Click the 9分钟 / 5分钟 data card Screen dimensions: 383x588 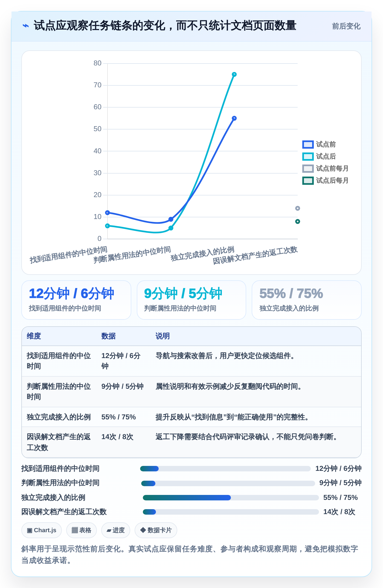click(x=191, y=300)
